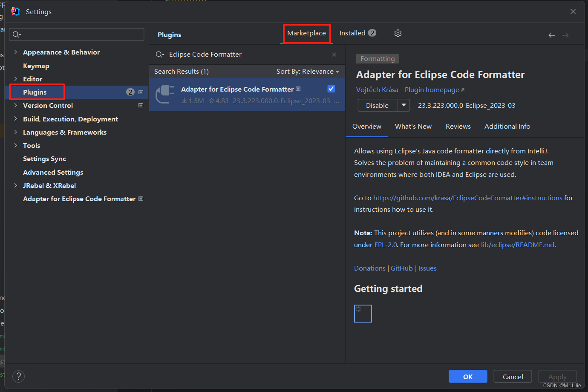588x392 pixels.
Task: Click the options ellipsis on the plugin result row
Action: 337,101
